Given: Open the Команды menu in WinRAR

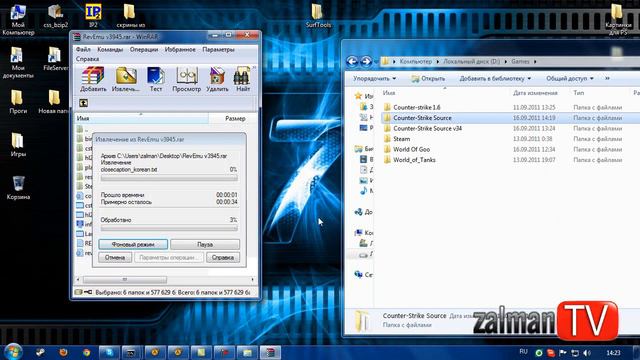Looking at the screenshot, I should click(110, 49).
